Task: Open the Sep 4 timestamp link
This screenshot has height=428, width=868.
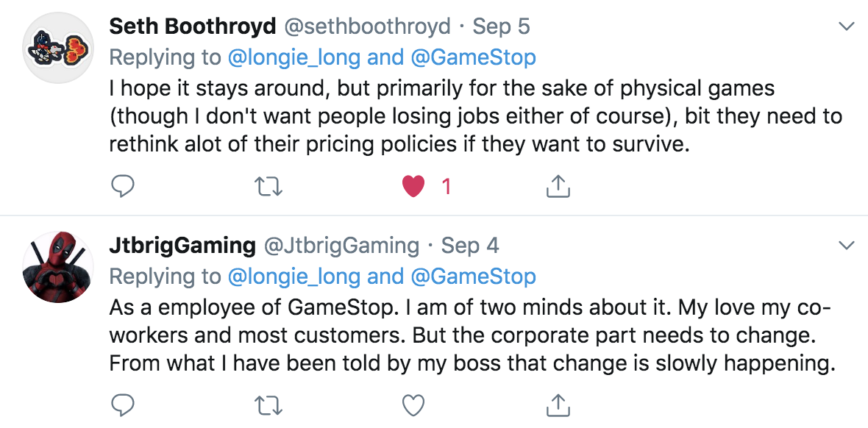Action: (470, 245)
